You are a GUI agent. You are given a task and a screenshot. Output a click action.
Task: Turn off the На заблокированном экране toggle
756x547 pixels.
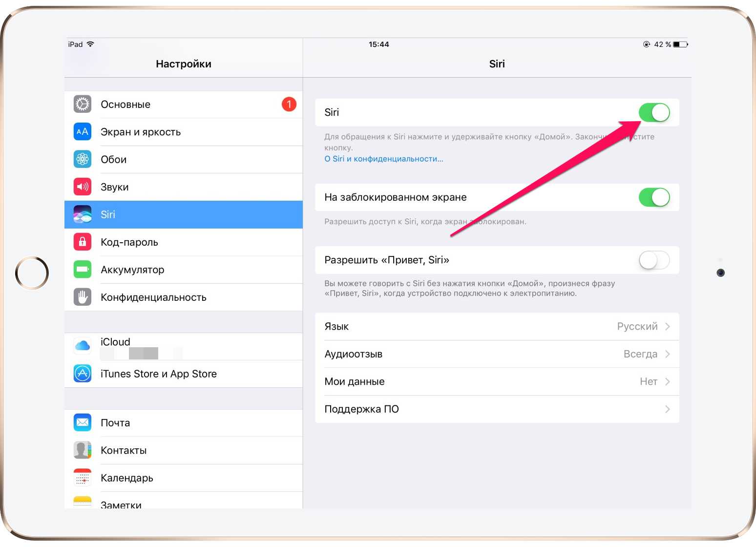point(654,197)
